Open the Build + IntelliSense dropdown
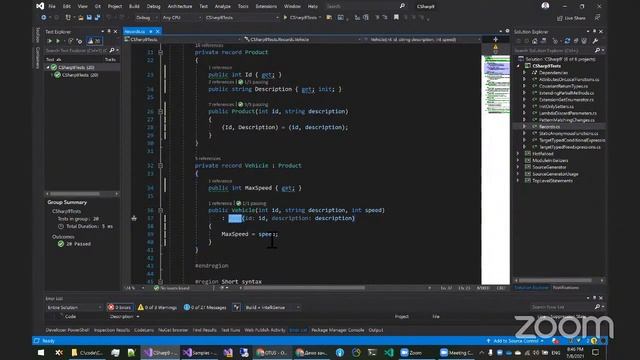 pyautogui.click(x=273, y=307)
